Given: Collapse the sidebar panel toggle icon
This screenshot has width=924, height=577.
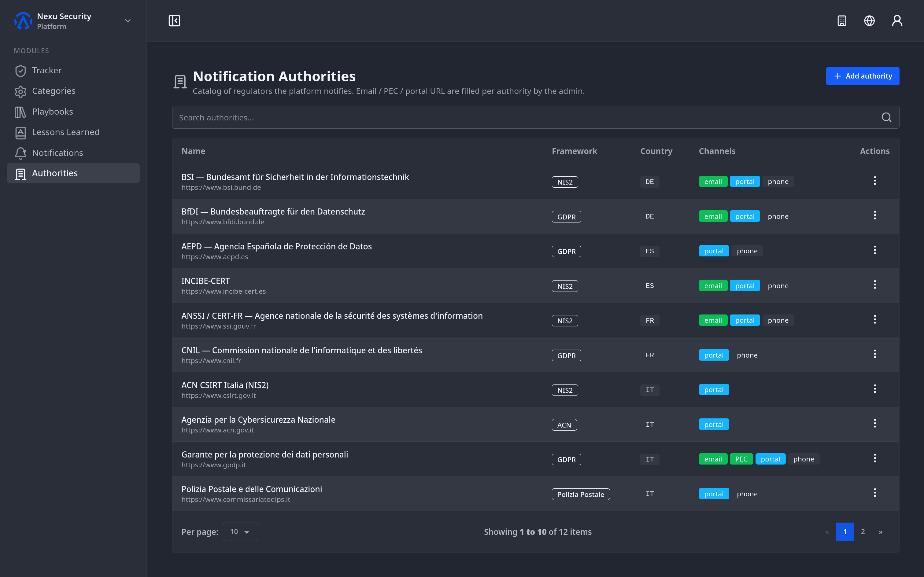Looking at the screenshot, I should point(175,20).
